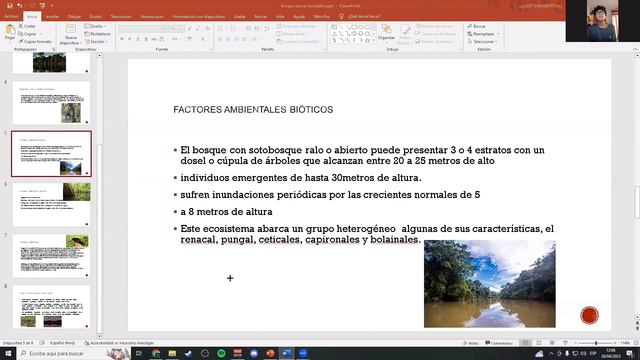Switch to the Dibujar tab
This screenshot has height=360, width=640.
[x=74, y=17]
